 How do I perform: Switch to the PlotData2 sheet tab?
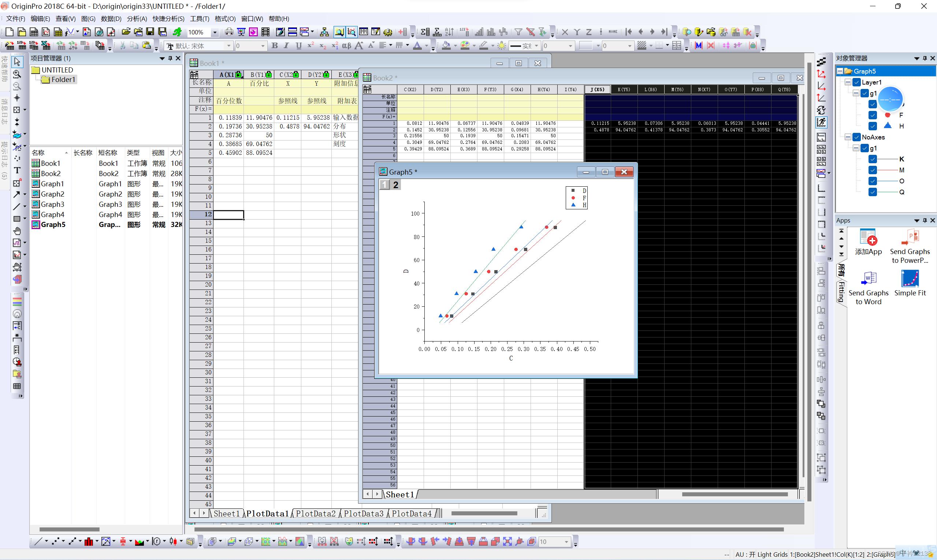pos(316,514)
